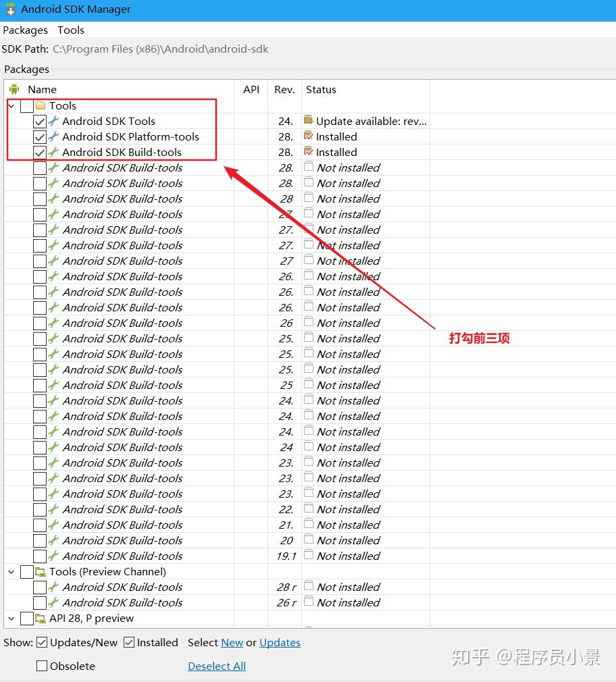
Task: Check Build-tools rev 20 checkbox
Action: 40,541
